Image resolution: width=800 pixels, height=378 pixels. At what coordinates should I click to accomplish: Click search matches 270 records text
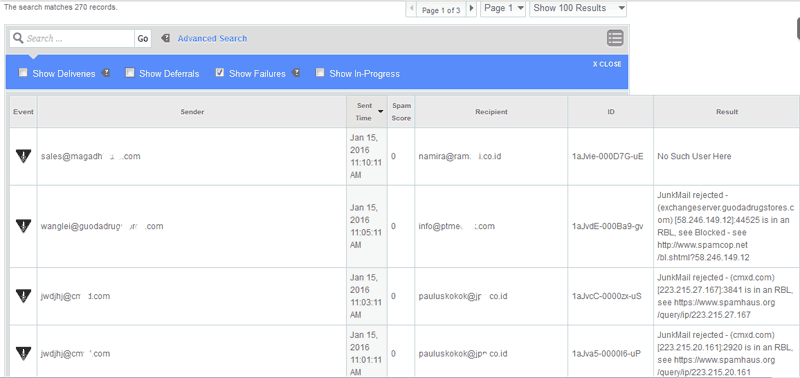click(x=61, y=8)
